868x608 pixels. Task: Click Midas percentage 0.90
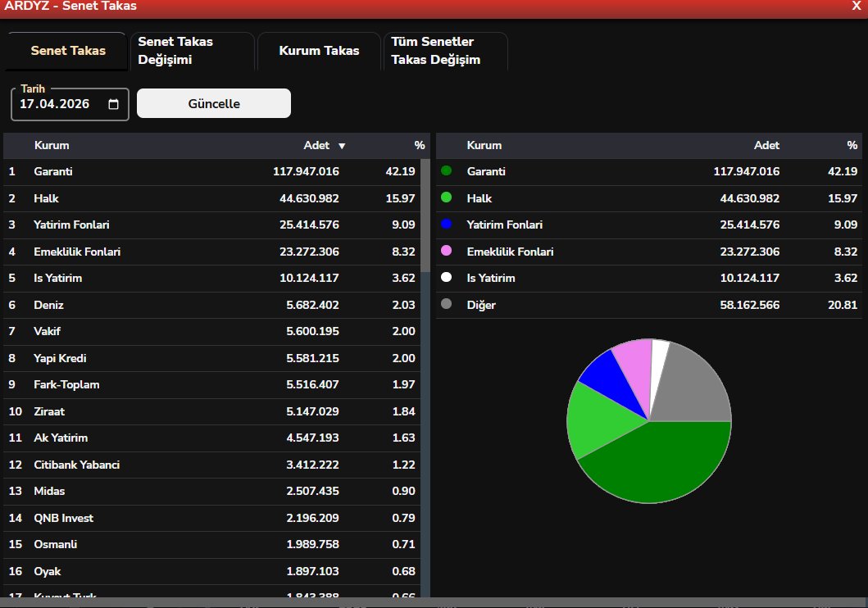pos(403,492)
